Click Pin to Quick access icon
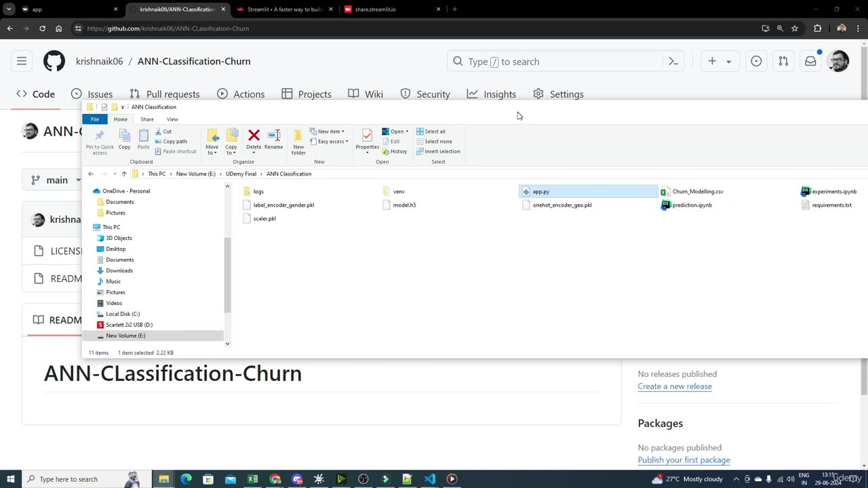Image resolution: width=868 pixels, height=488 pixels. [x=100, y=136]
